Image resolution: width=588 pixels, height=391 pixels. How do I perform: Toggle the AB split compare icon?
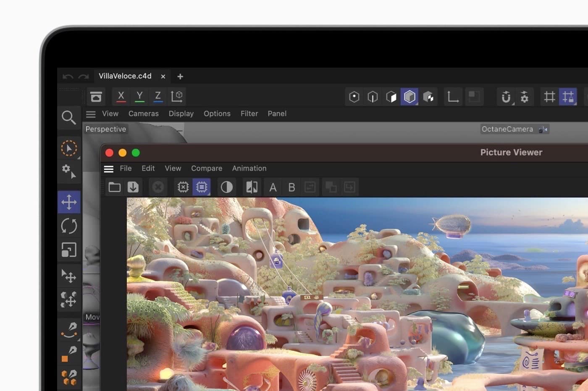click(x=252, y=187)
